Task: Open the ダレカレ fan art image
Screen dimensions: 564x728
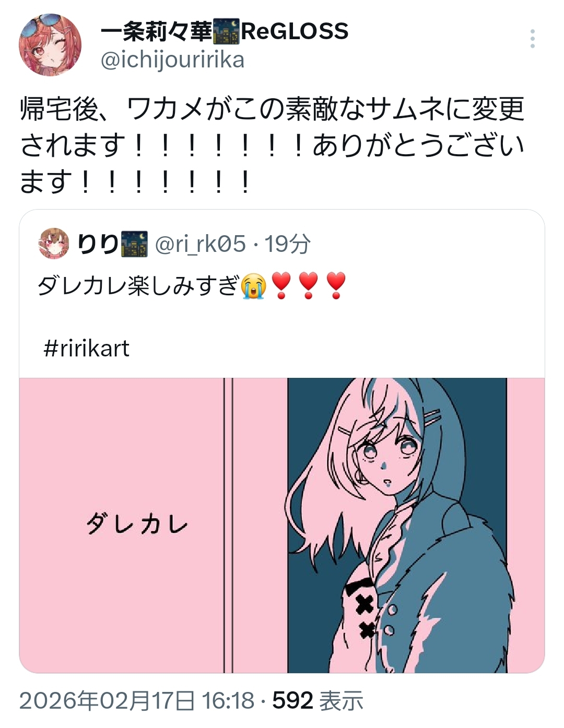Action: click(x=282, y=525)
